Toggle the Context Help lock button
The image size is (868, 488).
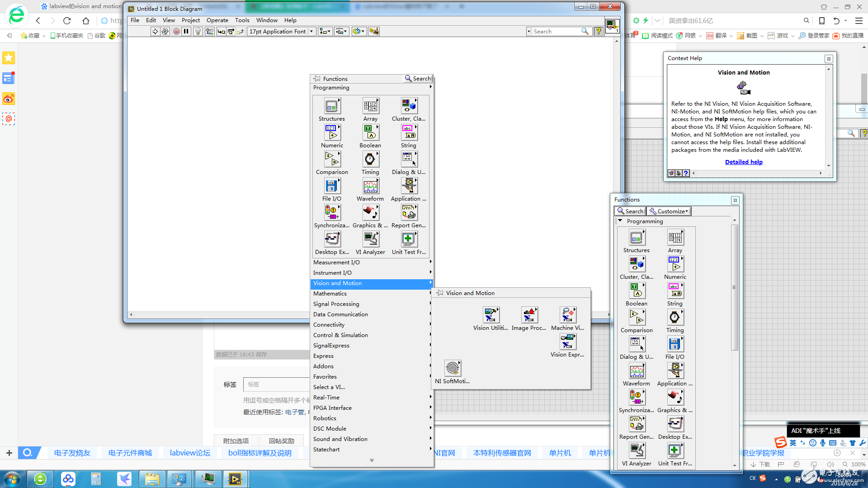point(679,173)
